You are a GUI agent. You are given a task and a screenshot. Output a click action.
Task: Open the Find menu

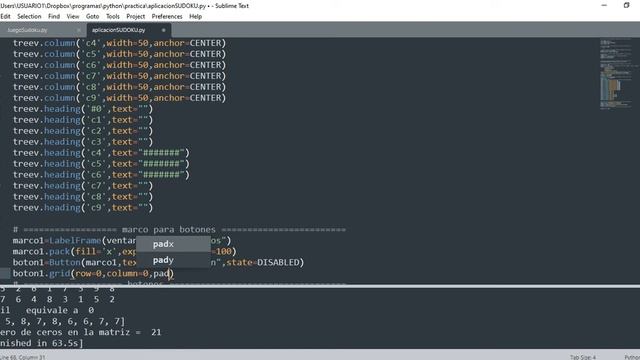pyautogui.click(x=54, y=16)
